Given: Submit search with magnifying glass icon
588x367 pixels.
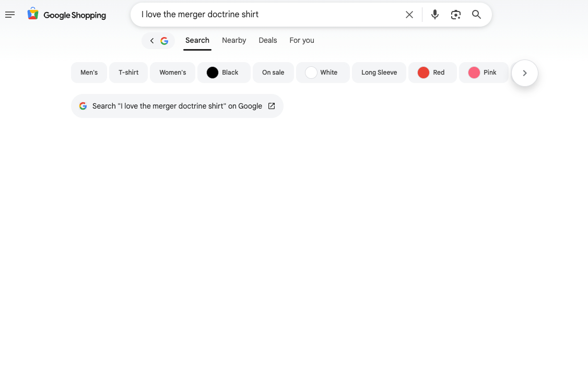Looking at the screenshot, I should pos(476,15).
